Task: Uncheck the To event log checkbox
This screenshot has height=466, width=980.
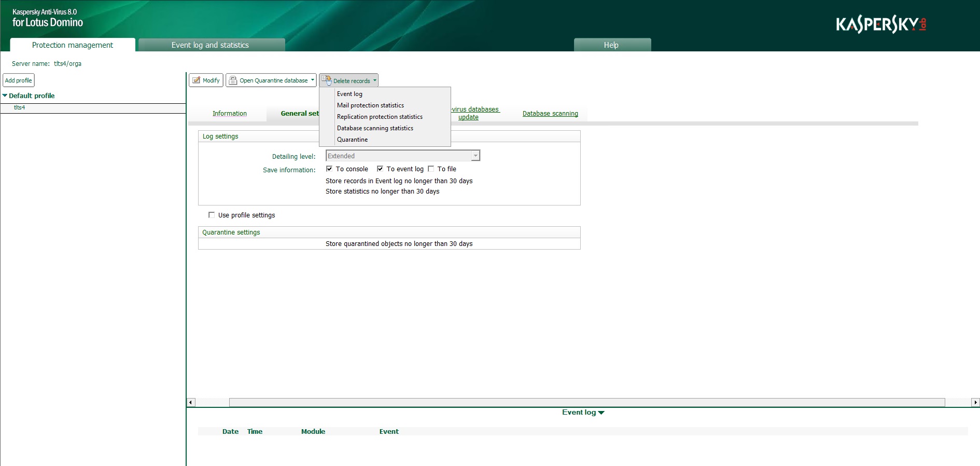Action: (x=380, y=169)
